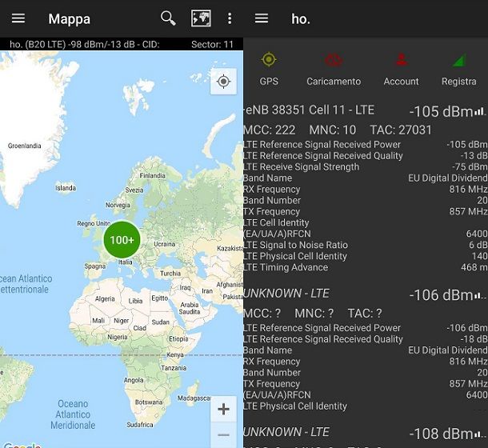The height and width of the screenshot is (448, 488).
Task: Select LTE Receive Signal Strength row
Action: coord(366,167)
